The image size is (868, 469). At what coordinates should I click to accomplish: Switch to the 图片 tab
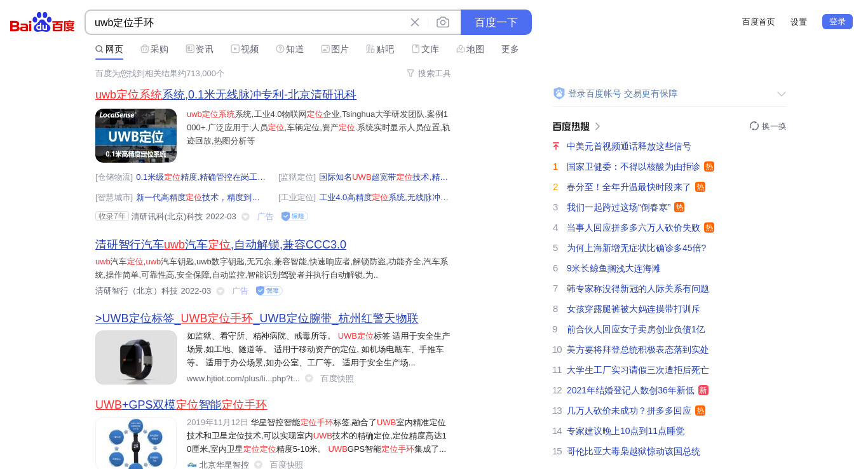click(335, 49)
